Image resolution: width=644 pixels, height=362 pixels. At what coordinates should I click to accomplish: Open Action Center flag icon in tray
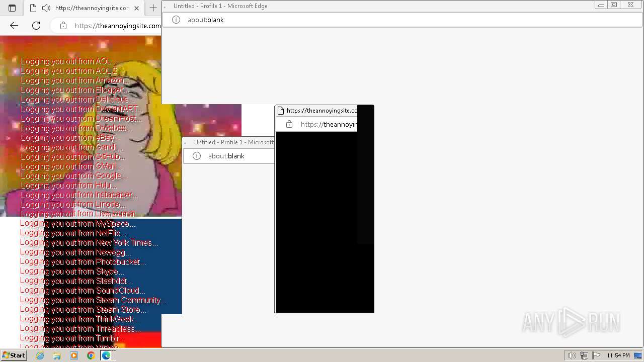click(x=596, y=355)
